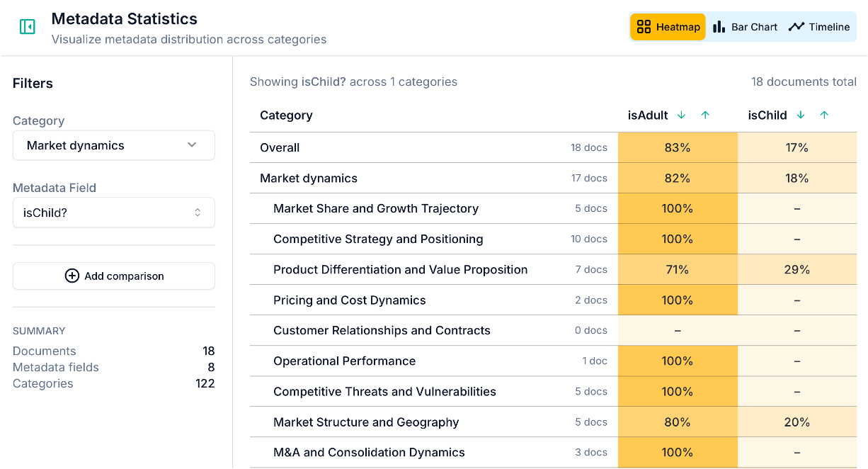Image resolution: width=868 pixels, height=469 pixels.
Task: Click the Bar Chart icon
Action: 719,27
